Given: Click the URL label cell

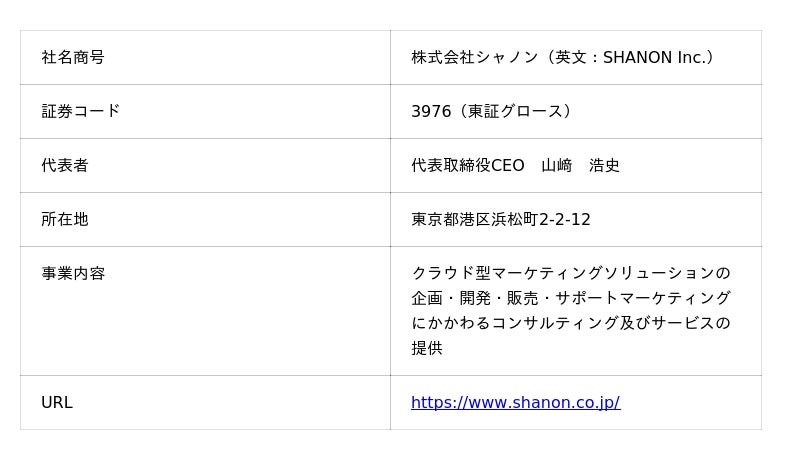Looking at the screenshot, I should (57, 403).
